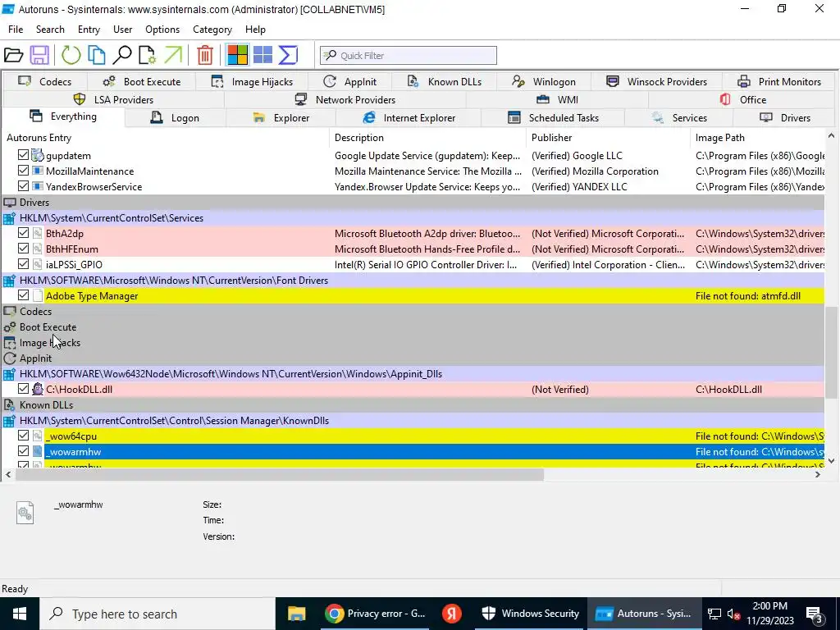Click the taskbar search box
Viewport: 840px width, 630px height.
point(157,614)
